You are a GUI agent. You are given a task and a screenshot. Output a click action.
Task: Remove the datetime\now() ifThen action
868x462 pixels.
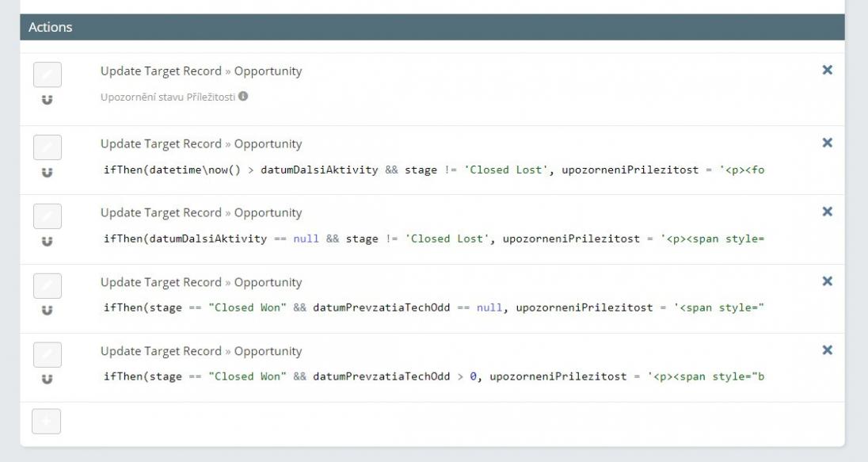point(827,143)
